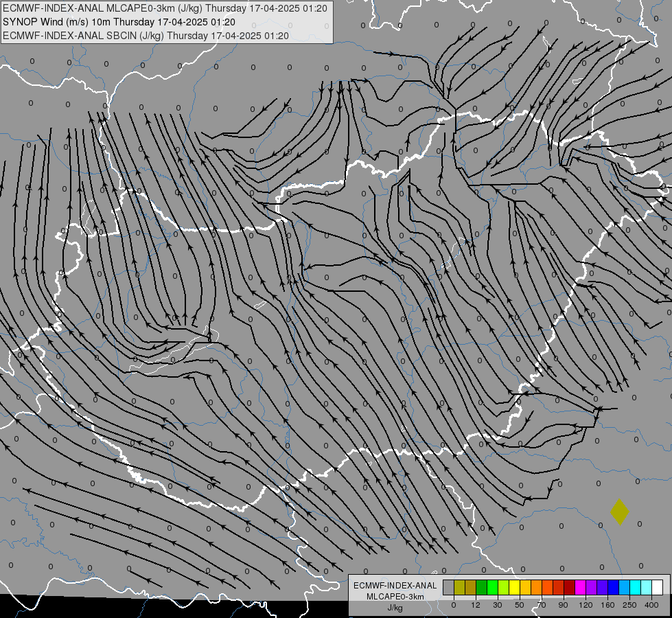Click the legend scale value 250
Screen dimensions: 672x618
(629, 605)
